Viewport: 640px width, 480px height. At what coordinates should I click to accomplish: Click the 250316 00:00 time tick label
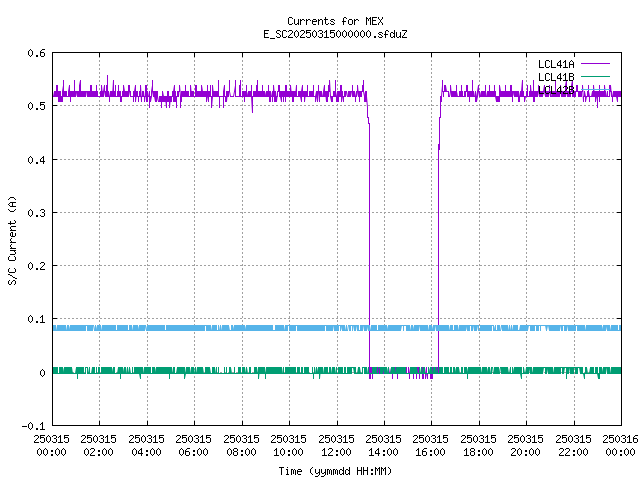(620, 445)
